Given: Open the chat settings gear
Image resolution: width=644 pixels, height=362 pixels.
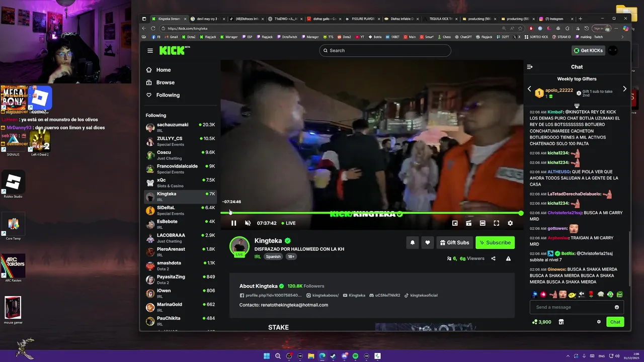Looking at the screenshot, I should coord(599,322).
